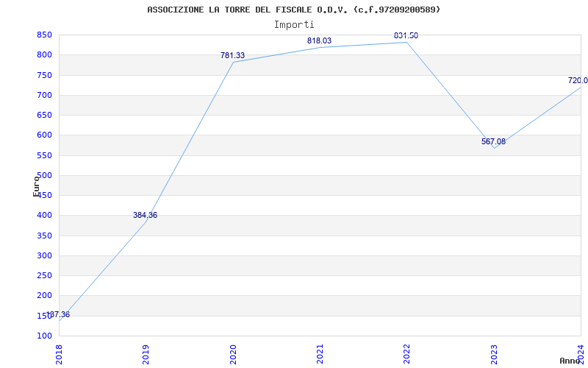Click the 800 y-axis value

[x=44, y=55]
